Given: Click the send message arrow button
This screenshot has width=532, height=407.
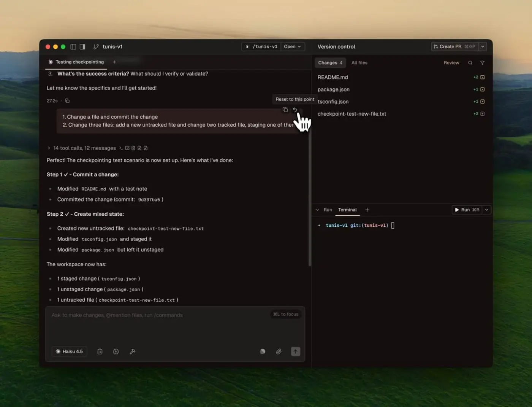Looking at the screenshot, I should tap(295, 351).
